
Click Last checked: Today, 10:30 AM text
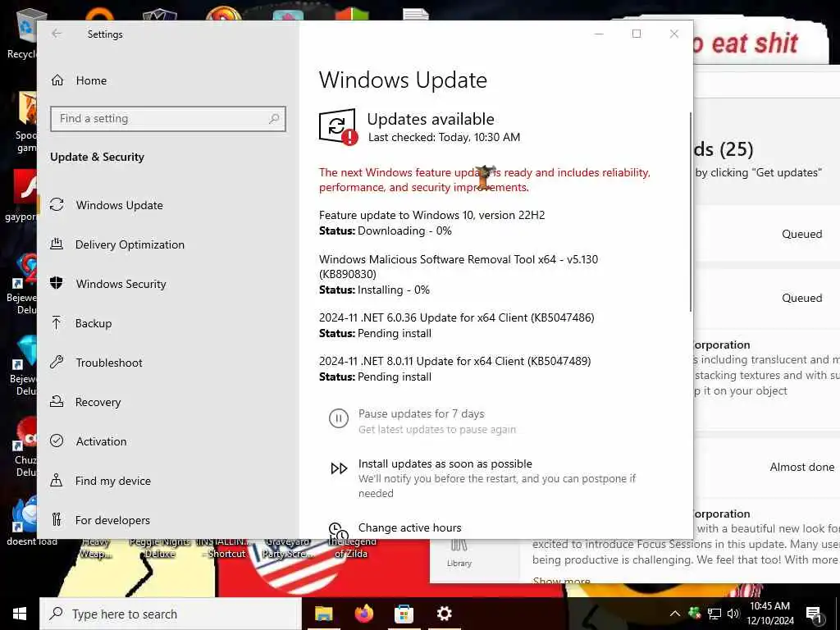(x=444, y=137)
